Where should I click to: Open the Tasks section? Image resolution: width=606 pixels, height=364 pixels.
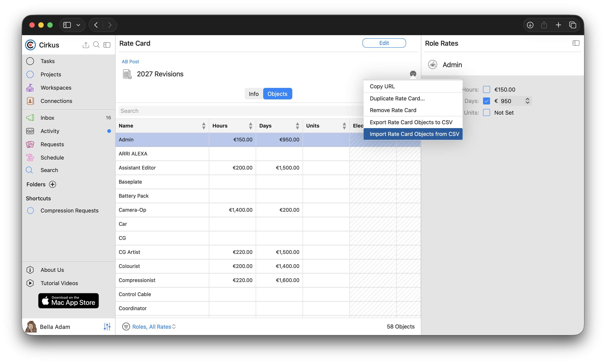69,61
